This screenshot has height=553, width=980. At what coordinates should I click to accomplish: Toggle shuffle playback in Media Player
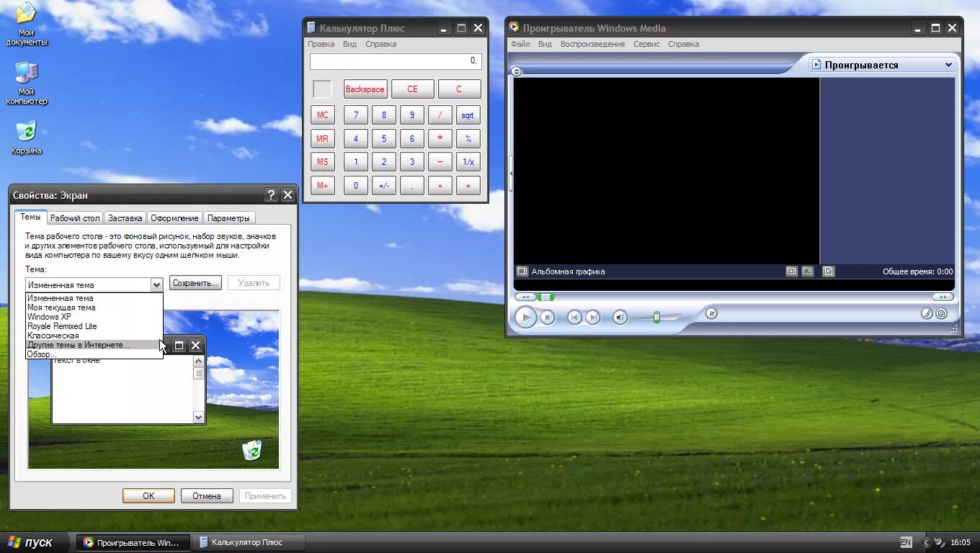[710, 314]
